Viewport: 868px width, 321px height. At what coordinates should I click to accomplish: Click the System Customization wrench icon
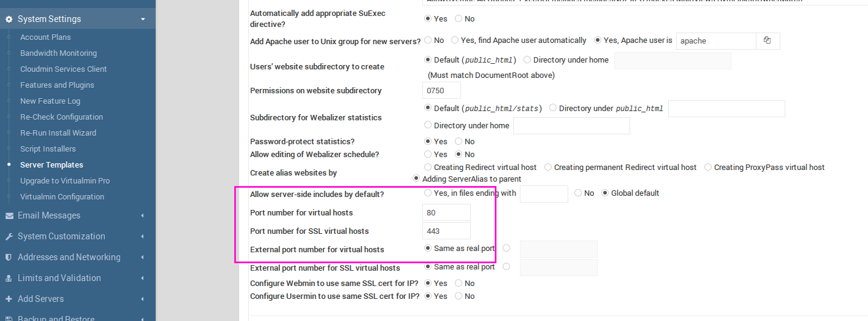click(x=9, y=236)
